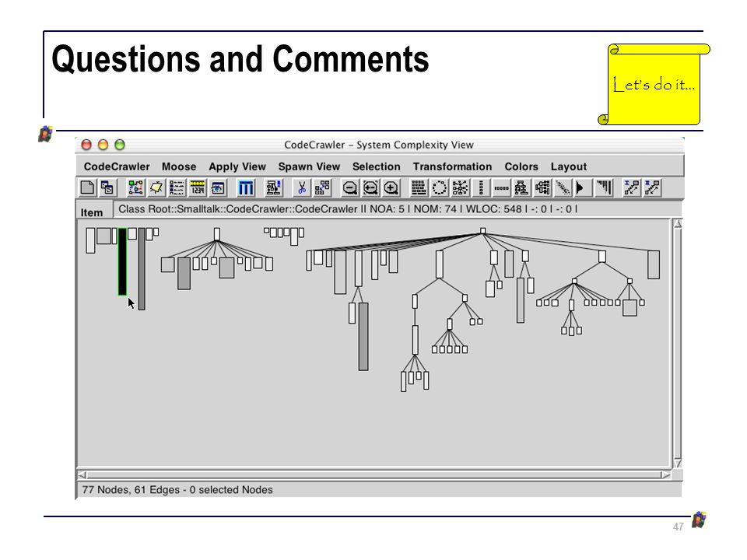The width and height of the screenshot is (747, 560).
Task: Click the '77 Nodes, 61 Edges' status text
Action: pyautogui.click(x=177, y=489)
